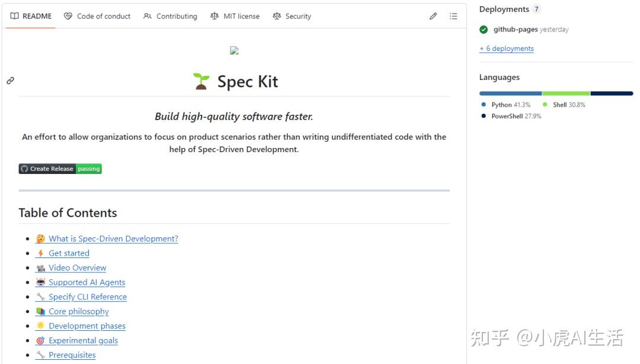
Task: Click the green Shell language dot
Action: 544,104
